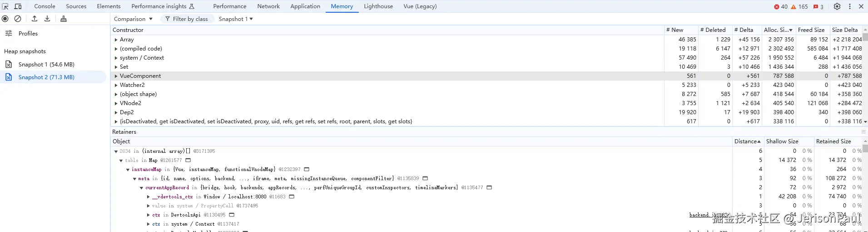Reveal meta @1135839 object icon
The image size is (868, 232).
425,178
